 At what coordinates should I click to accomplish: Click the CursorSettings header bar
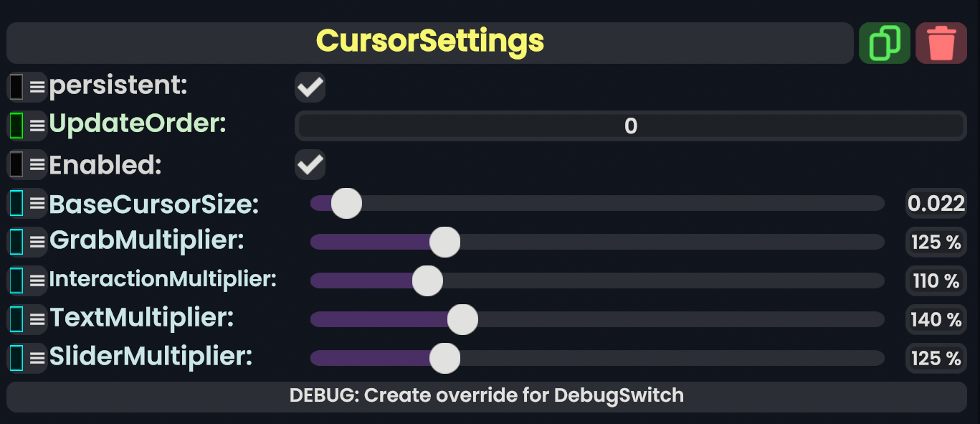coord(430,42)
